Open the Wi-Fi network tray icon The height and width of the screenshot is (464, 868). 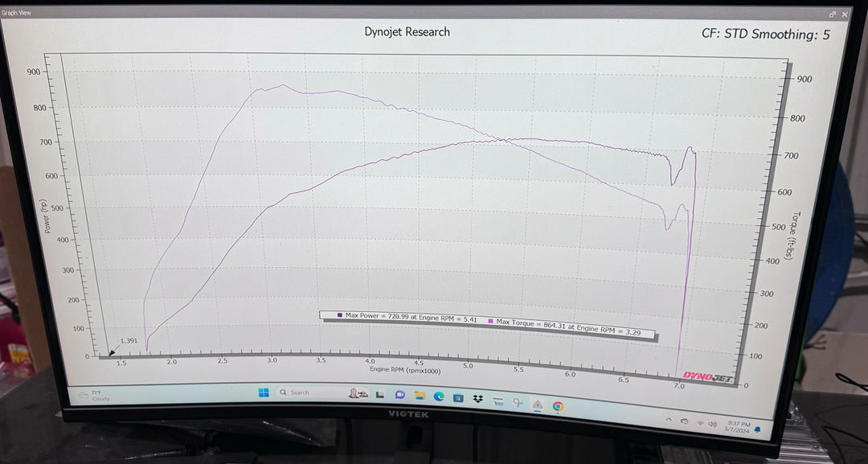tap(699, 422)
